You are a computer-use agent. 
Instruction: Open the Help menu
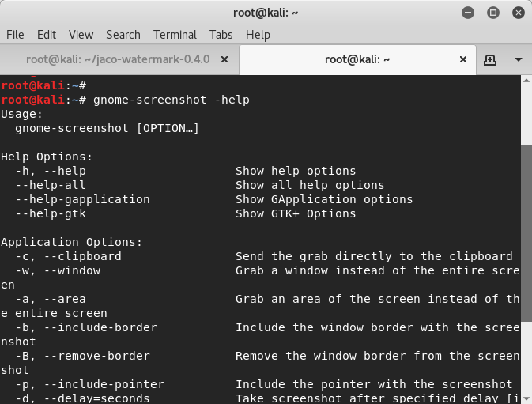coord(258,35)
